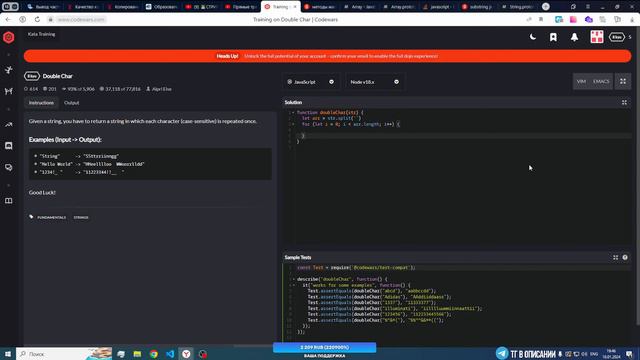Open the pink browser extension icon
Image resolution: width=640 pixels, height=360 pixels.
coord(573,19)
